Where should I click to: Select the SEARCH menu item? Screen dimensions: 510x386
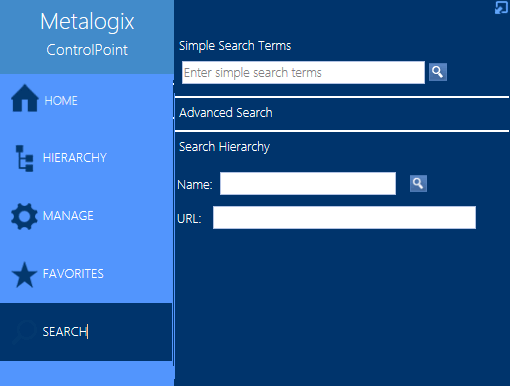point(86,332)
